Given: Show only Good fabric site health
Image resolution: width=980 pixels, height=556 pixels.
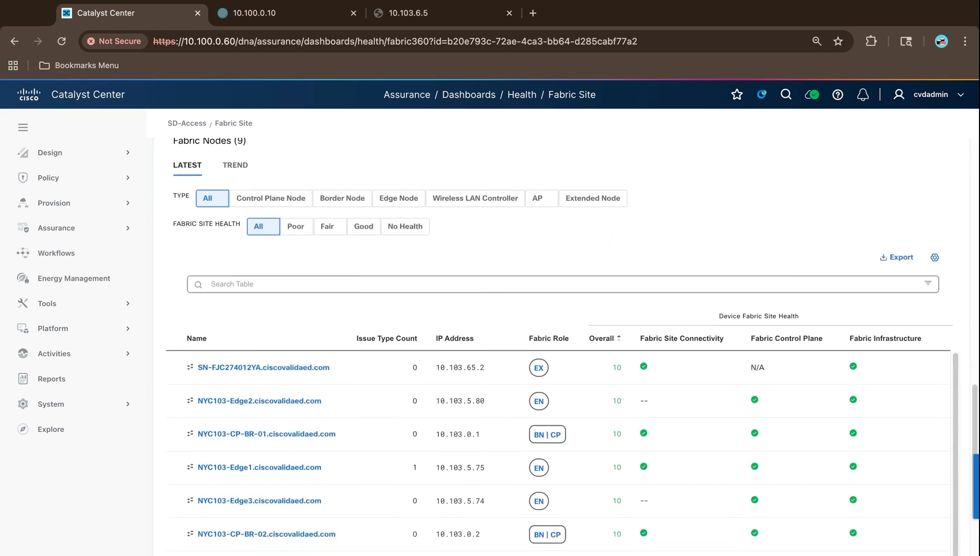Looking at the screenshot, I should (x=363, y=227).
